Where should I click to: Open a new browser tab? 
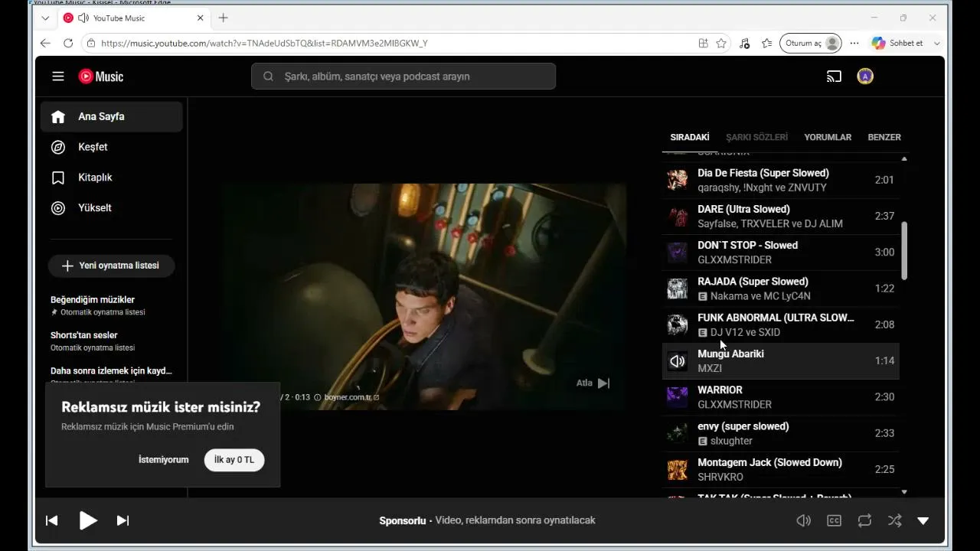[223, 18]
